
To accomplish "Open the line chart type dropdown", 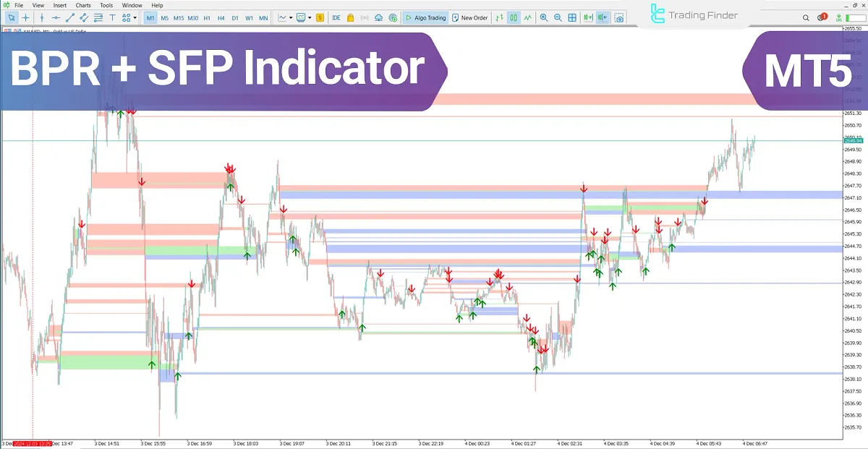I will [289, 17].
